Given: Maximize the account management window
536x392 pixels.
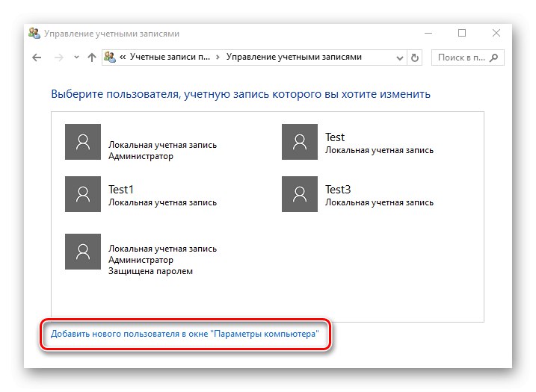Looking at the screenshot, I should (462, 33).
